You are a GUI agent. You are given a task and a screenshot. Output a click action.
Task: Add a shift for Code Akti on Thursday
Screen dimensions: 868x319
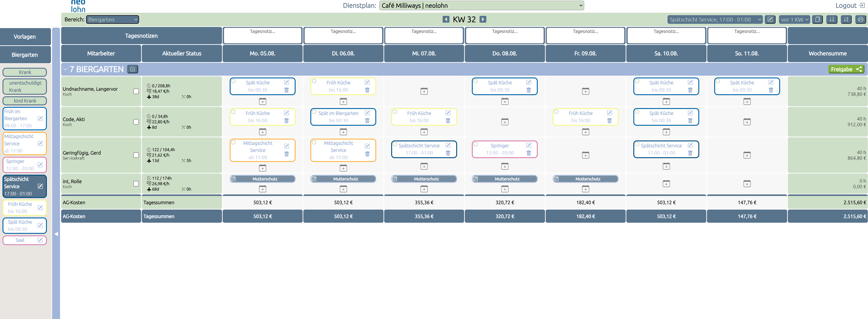pyautogui.click(x=504, y=122)
